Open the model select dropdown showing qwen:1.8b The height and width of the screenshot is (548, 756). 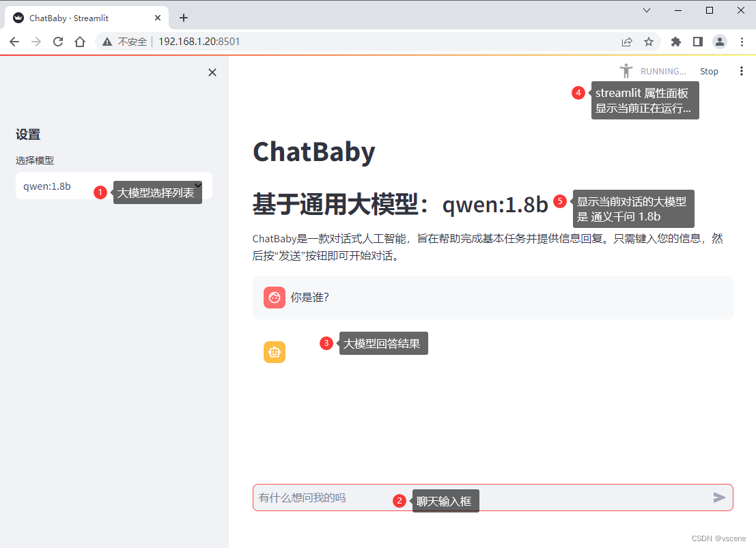[x=114, y=186]
